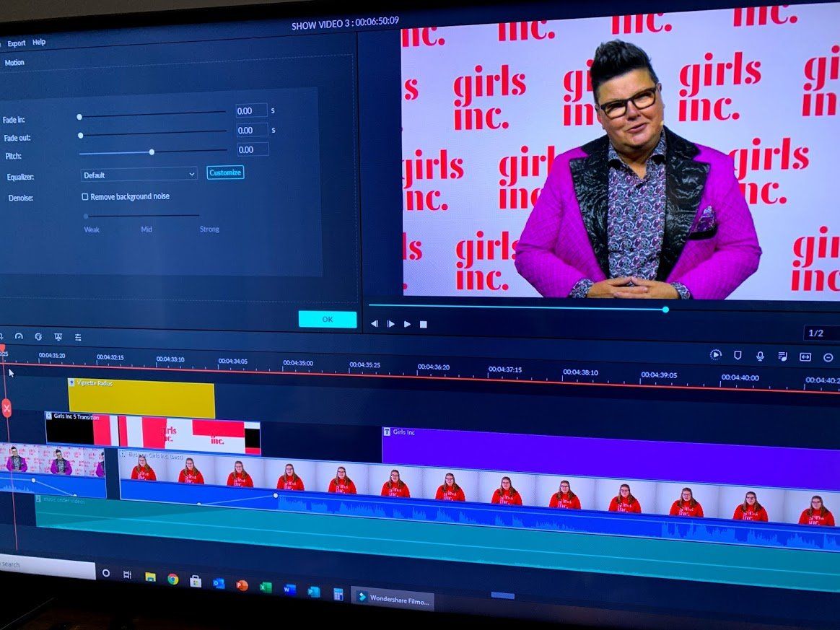Click the Pitch value field

[253, 149]
